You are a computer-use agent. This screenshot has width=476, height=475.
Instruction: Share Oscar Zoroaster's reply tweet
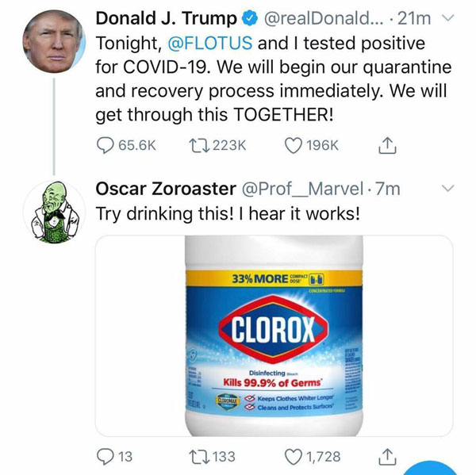(x=388, y=456)
